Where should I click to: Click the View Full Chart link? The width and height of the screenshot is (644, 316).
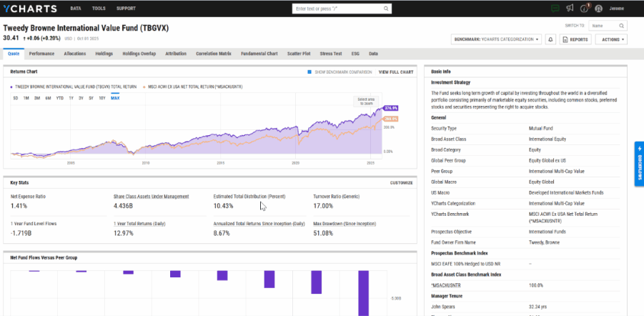(396, 72)
